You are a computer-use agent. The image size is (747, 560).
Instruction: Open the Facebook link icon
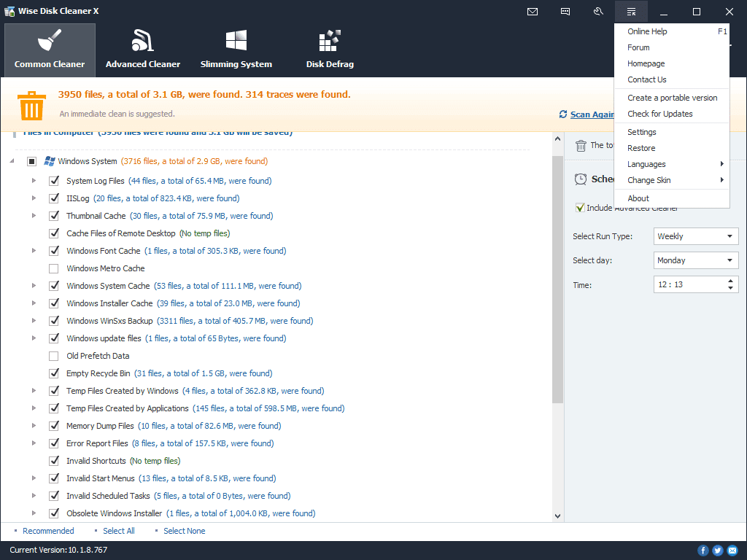tap(703, 551)
